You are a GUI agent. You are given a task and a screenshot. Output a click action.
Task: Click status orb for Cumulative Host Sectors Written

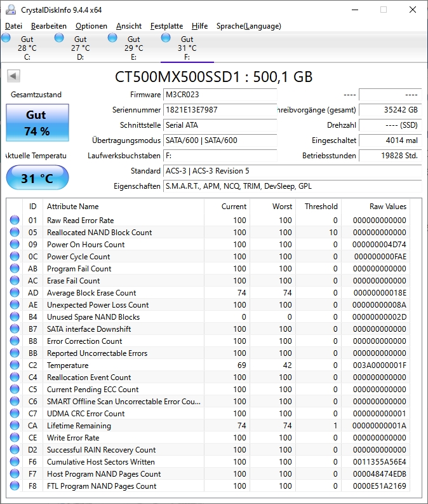click(15, 461)
